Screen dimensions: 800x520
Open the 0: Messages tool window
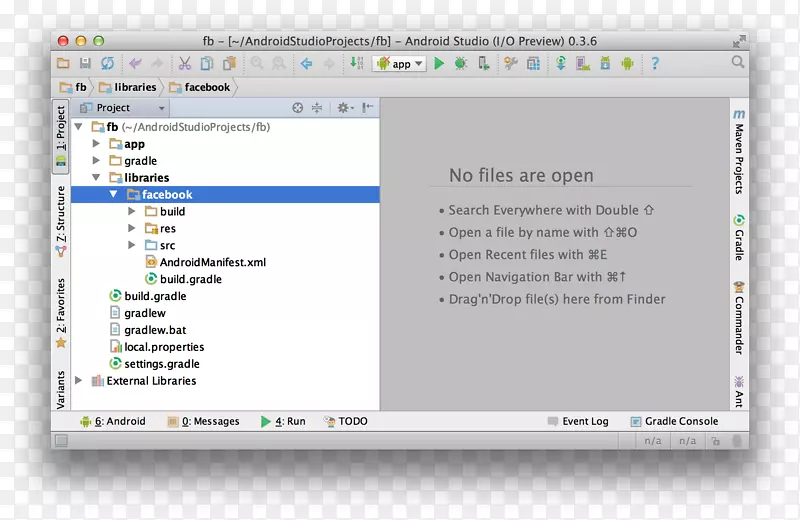tap(203, 422)
